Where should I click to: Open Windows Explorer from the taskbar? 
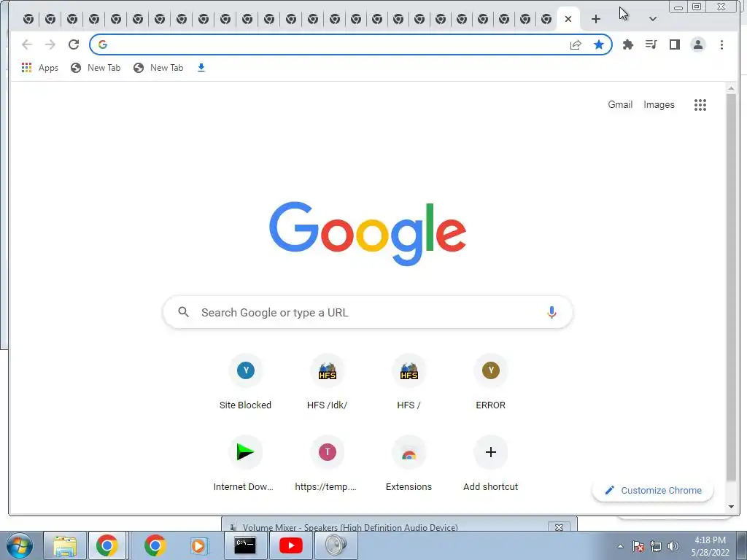65,545
